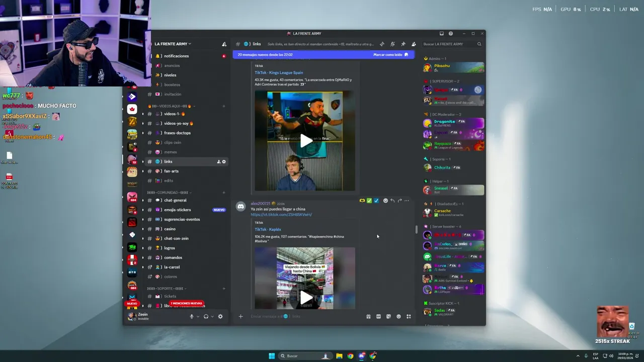The width and height of the screenshot is (644, 362).
Task: Open the Discord inbox icon in title bar
Action: pos(442,34)
